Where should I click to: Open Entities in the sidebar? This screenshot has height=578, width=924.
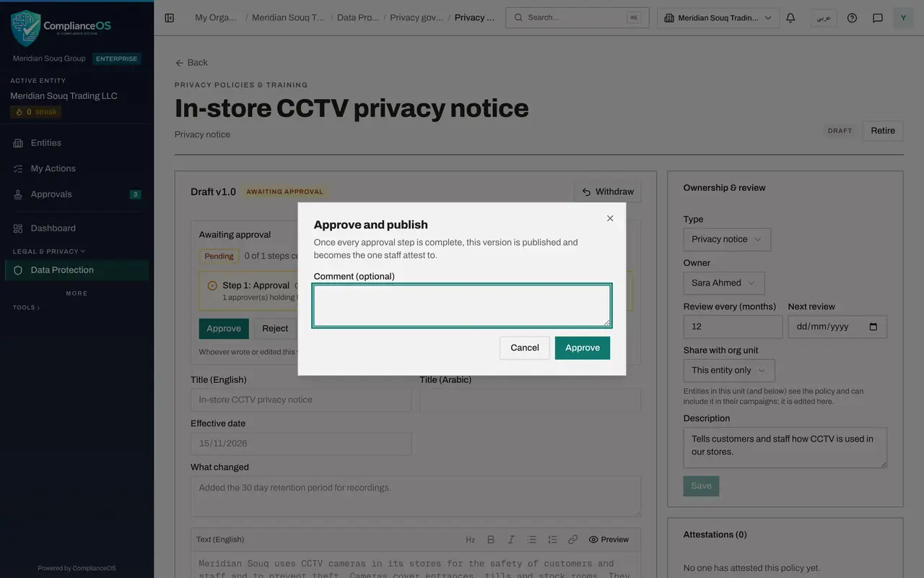pos(77,143)
